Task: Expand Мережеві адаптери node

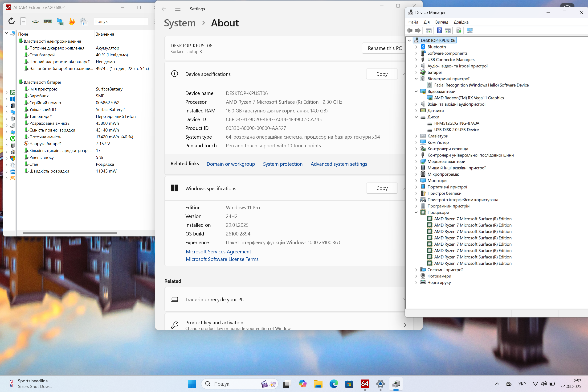Action: [x=416, y=161]
